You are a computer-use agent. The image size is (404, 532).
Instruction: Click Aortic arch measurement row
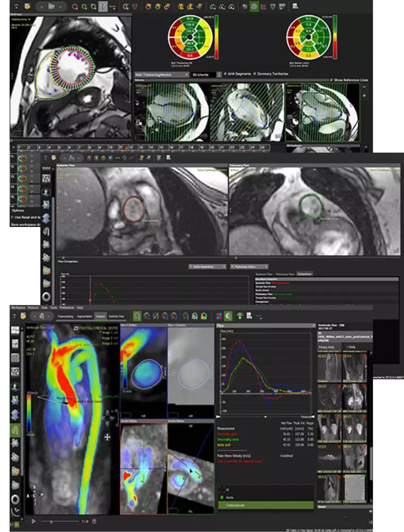click(265, 445)
